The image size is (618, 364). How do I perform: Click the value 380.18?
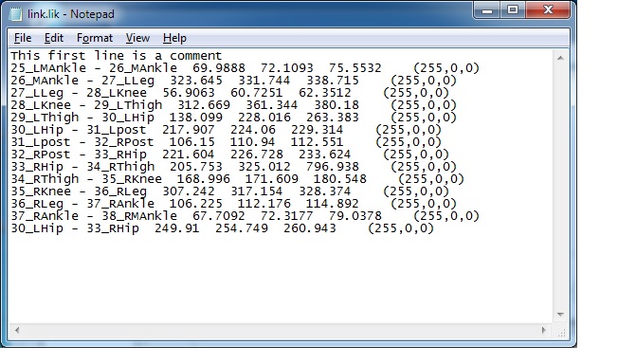click(336, 105)
